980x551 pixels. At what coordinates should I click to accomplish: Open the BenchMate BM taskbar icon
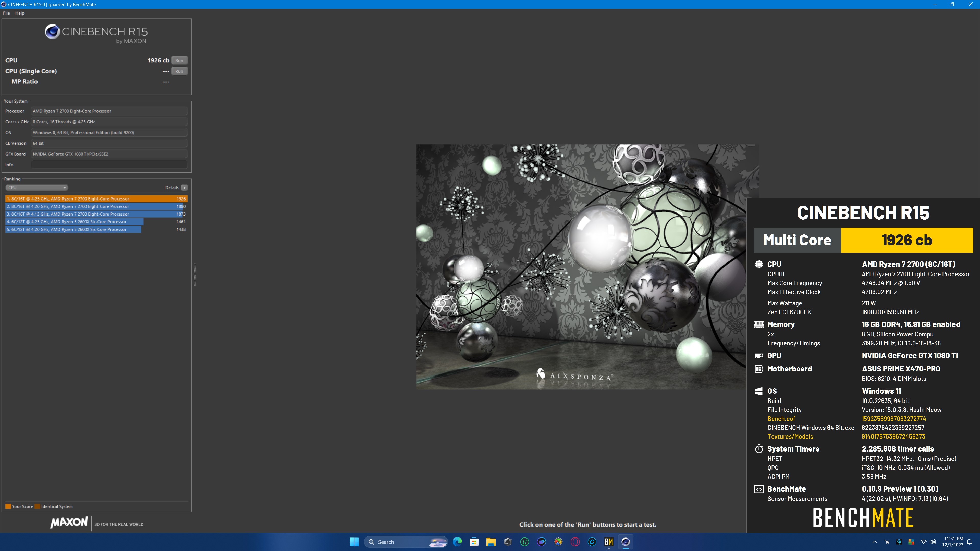click(609, 542)
